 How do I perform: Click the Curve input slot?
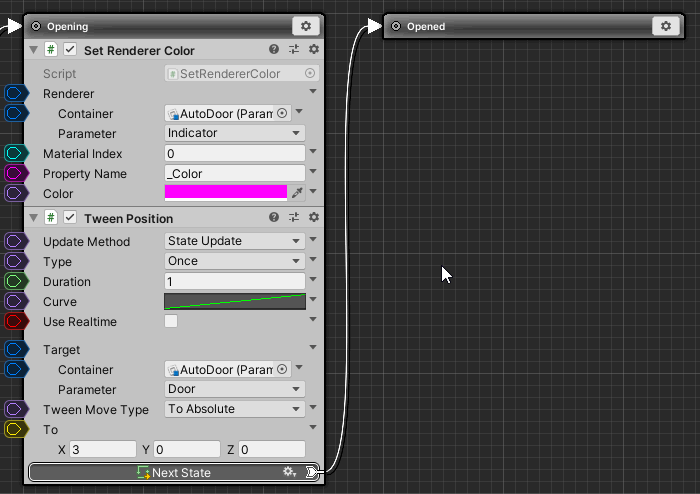click(x=16, y=301)
